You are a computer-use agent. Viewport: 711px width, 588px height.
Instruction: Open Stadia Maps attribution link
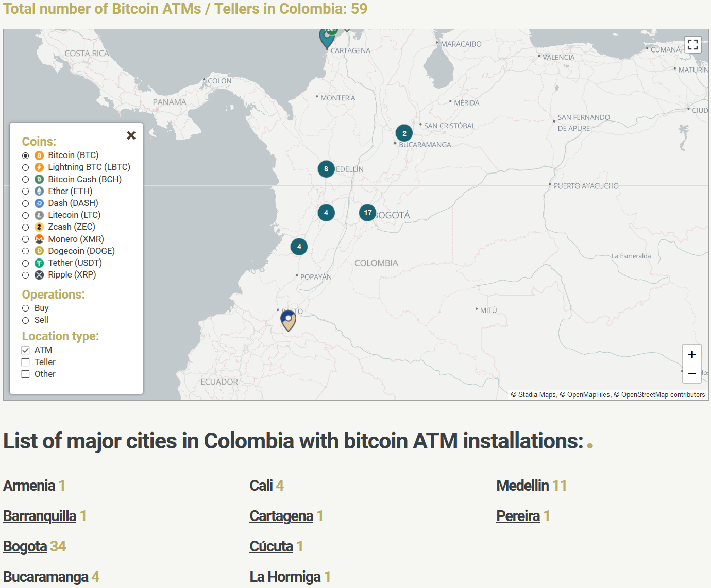point(537,395)
